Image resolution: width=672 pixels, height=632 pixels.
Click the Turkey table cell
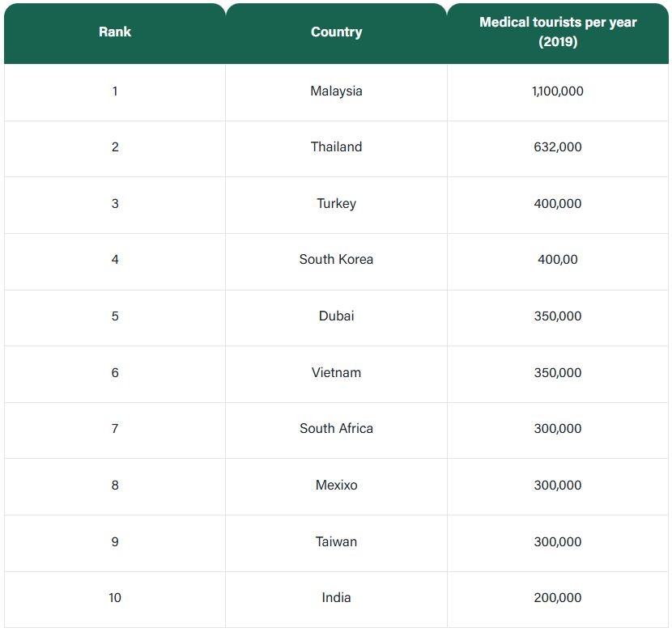336,204
